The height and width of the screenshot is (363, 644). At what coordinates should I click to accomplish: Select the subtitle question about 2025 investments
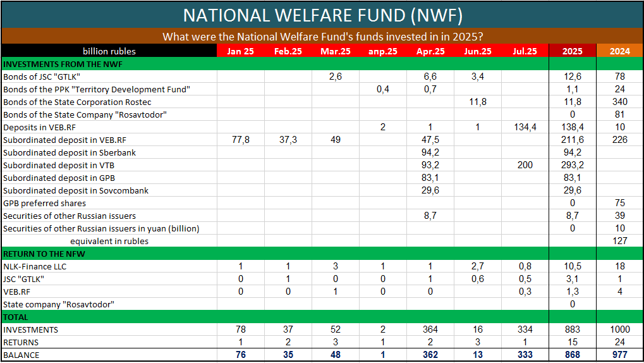[x=323, y=37]
